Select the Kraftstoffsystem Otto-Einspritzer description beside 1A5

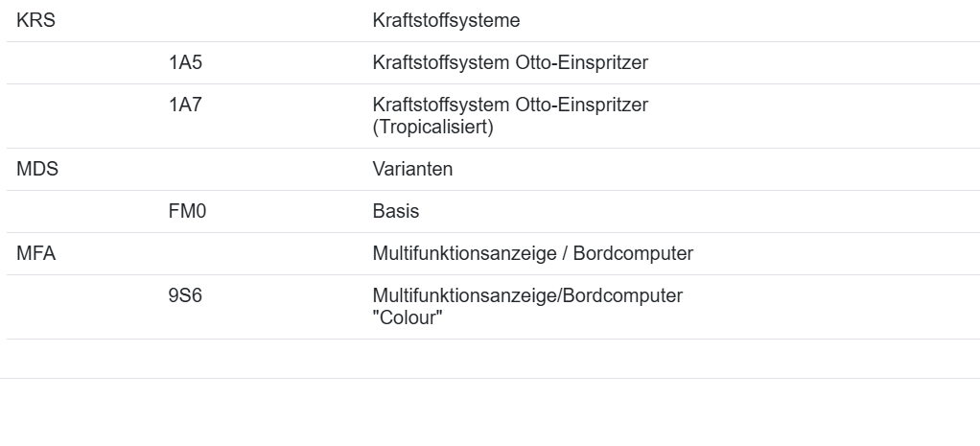point(509,63)
